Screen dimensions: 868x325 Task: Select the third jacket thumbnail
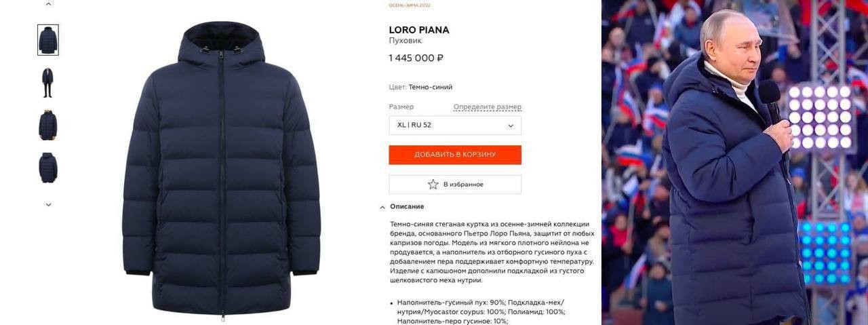pyautogui.click(x=47, y=125)
